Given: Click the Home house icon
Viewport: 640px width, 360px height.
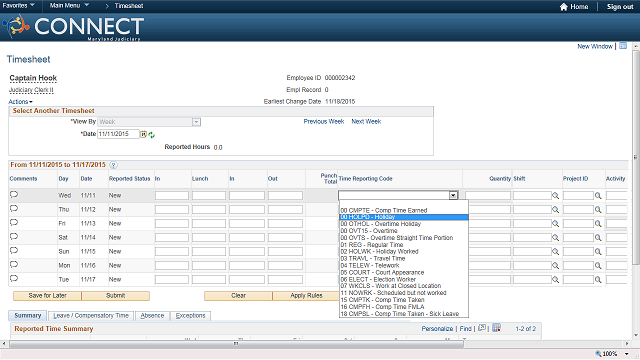Looking at the screenshot, I should [x=564, y=7].
